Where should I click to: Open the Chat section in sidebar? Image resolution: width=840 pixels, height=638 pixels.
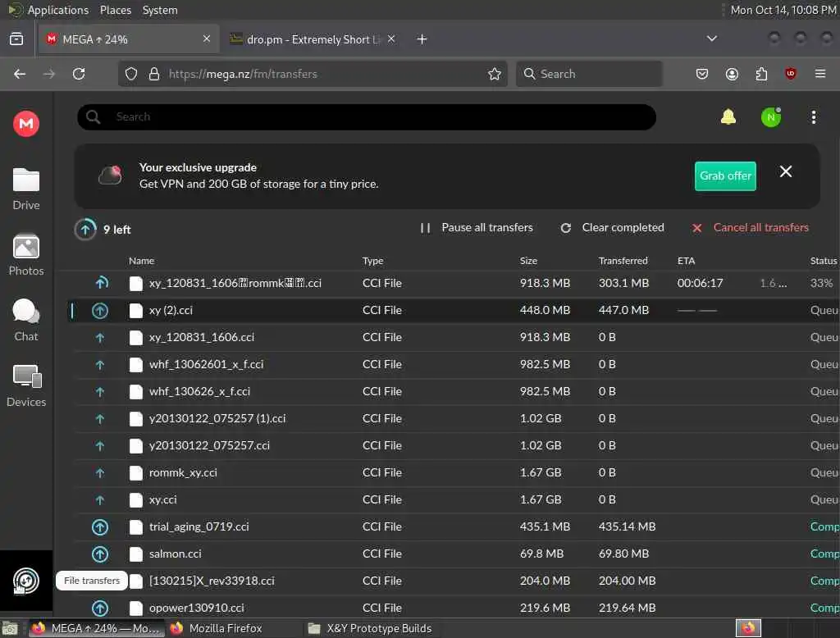(25, 321)
